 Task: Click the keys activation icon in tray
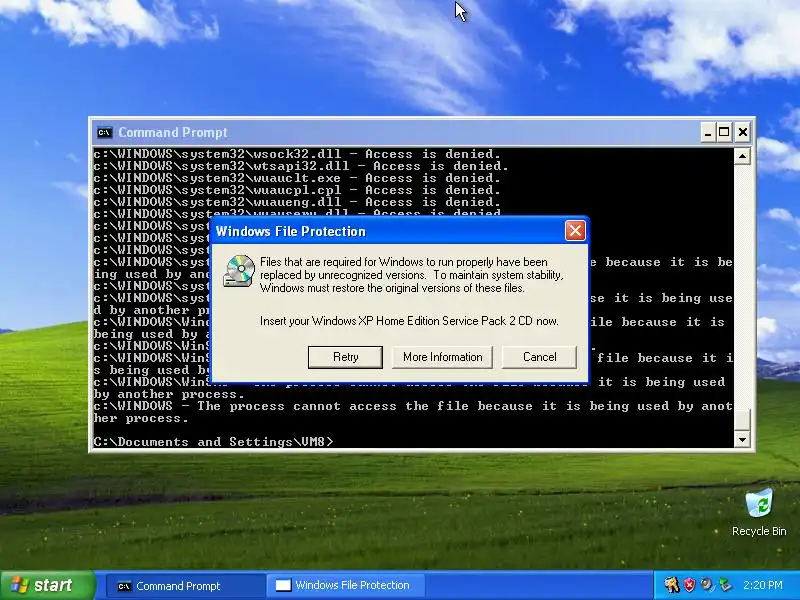coord(671,585)
